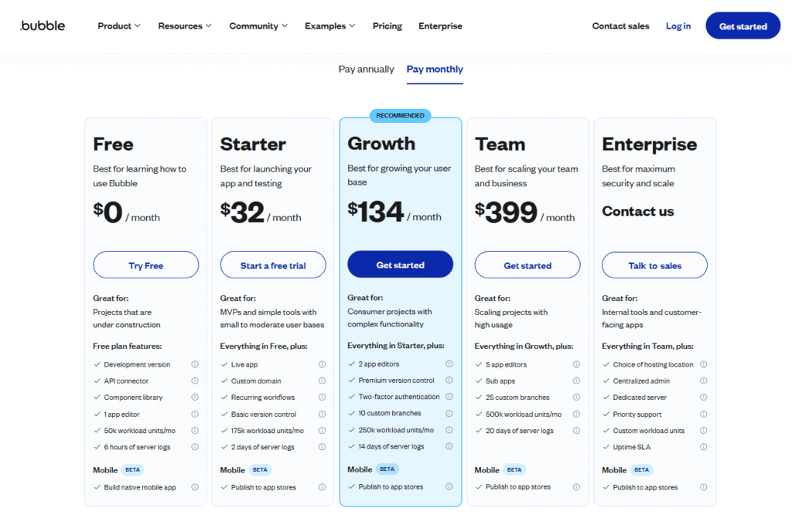Open the Examples dropdown menu
This screenshot has width=792, height=532.
click(x=329, y=26)
